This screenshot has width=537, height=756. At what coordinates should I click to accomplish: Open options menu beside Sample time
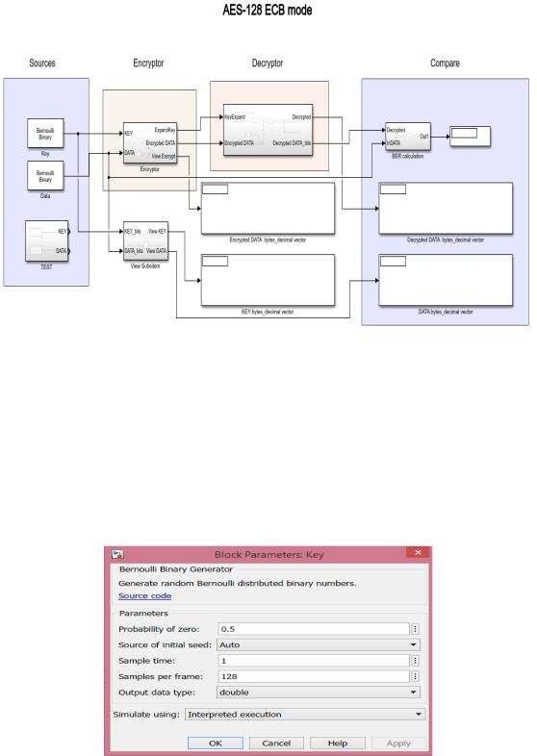pyautogui.click(x=415, y=661)
